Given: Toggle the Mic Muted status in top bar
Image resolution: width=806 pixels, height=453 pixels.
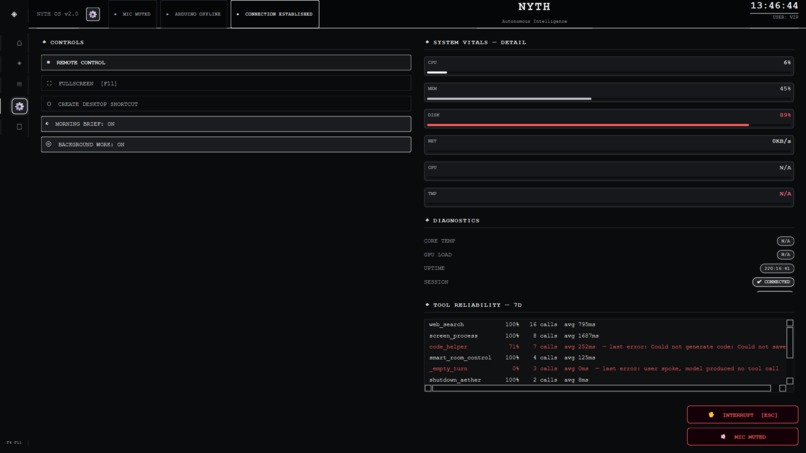Looking at the screenshot, I should [133, 14].
